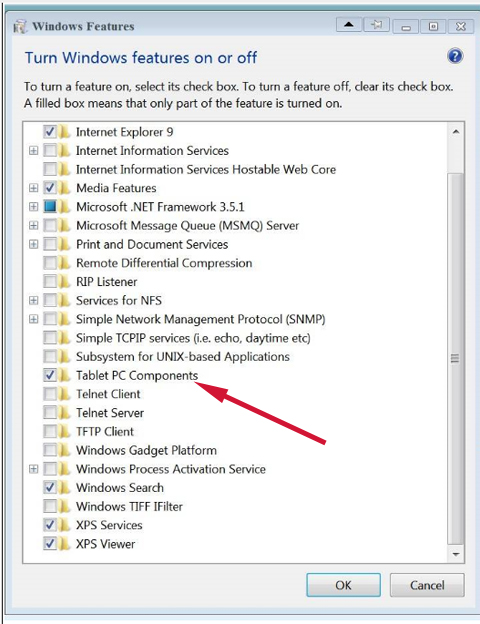Viewport: 480px width, 624px height.
Task: Uncheck the XPS Services checkbox
Action: (x=50, y=525)
